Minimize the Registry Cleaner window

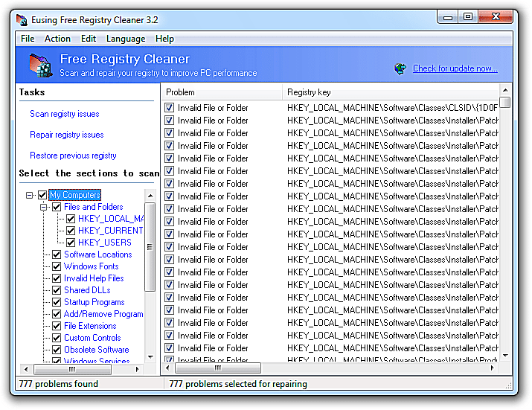(x=448, y=17)
